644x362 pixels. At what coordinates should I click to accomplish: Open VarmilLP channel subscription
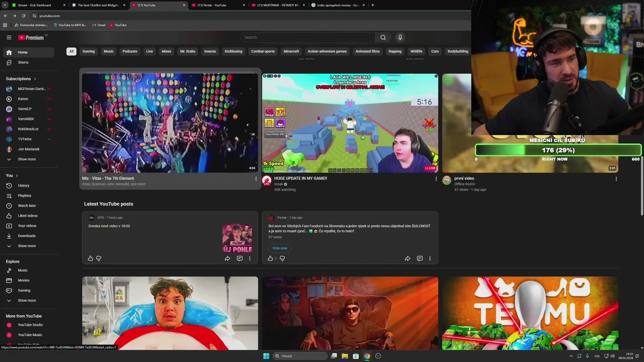pyautogui.click(x=28, y=109)
